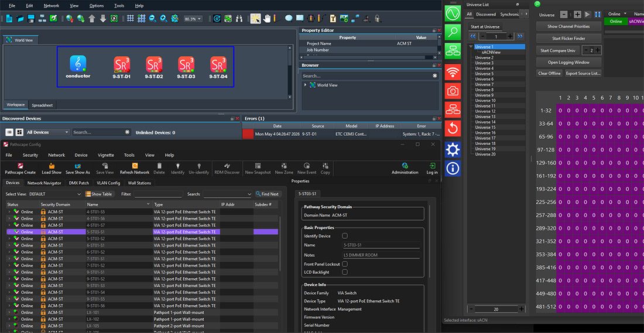Expand the LX-101 device row
The height and width of the screenshot is (333, 644).
(9, 313)
